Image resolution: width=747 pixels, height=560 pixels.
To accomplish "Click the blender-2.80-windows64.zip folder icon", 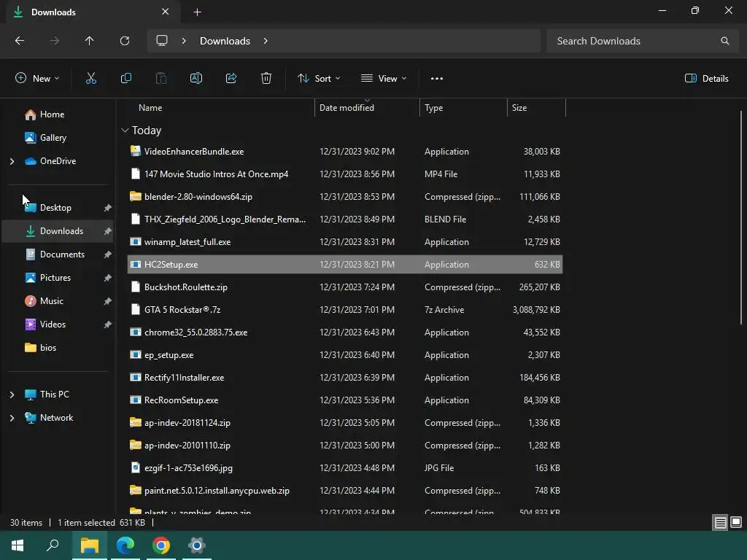I will click(x=136, y=196).
